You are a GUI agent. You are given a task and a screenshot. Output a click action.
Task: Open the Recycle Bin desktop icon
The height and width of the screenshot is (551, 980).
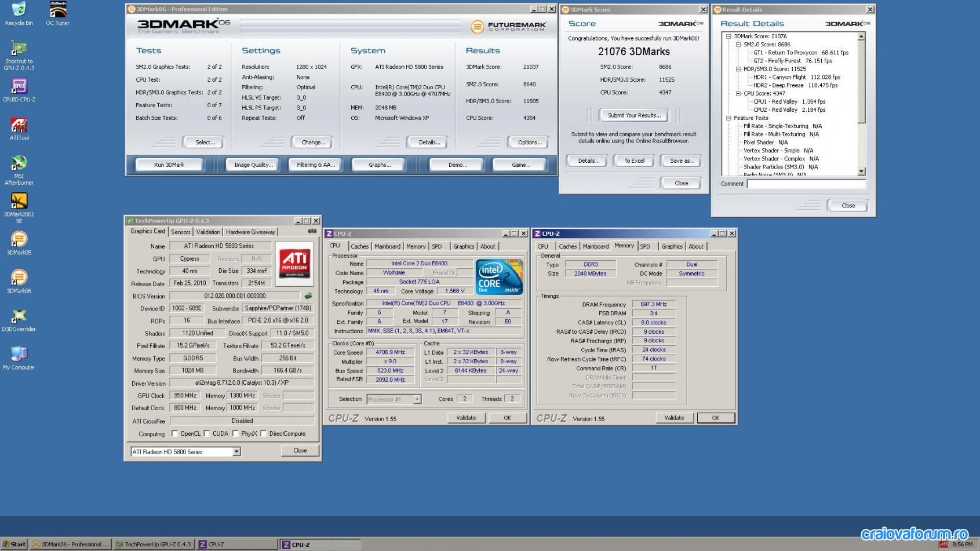(19, 14)
